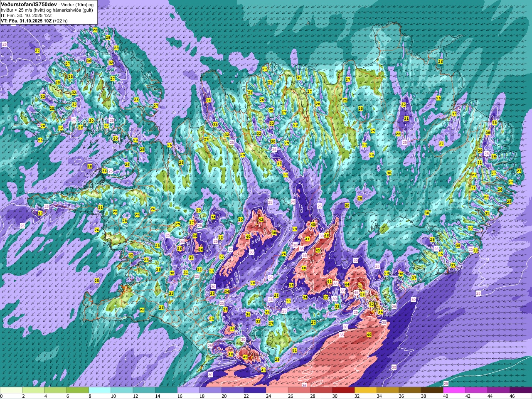Select the number 20 on the legend scale
532x399 pixels.
224,396
